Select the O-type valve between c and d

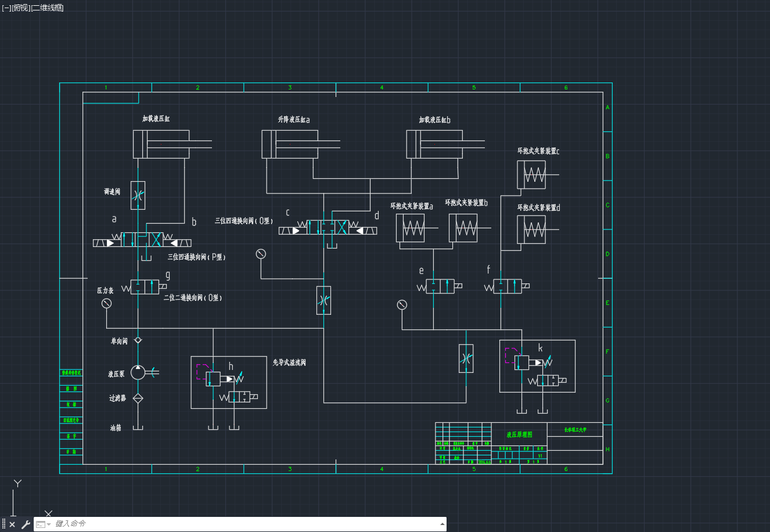tap(328, 228)
